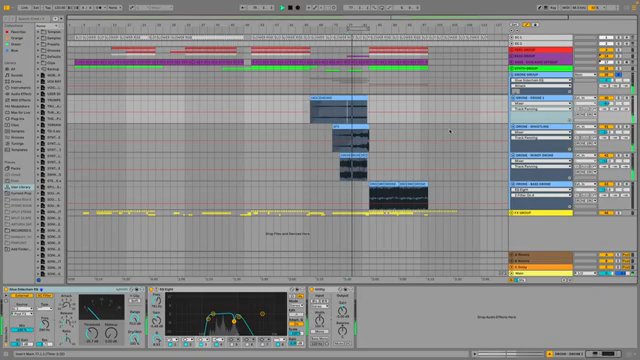Select the Green collection

pos(16,44)
